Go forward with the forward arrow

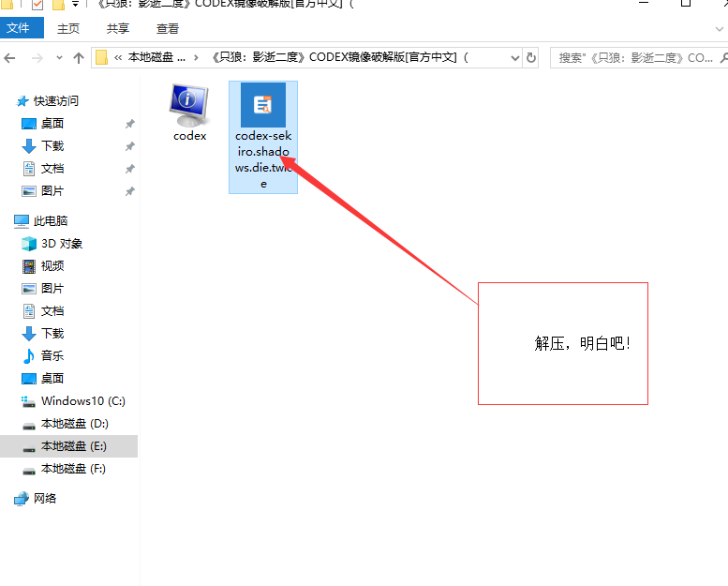tap(37, 58)
